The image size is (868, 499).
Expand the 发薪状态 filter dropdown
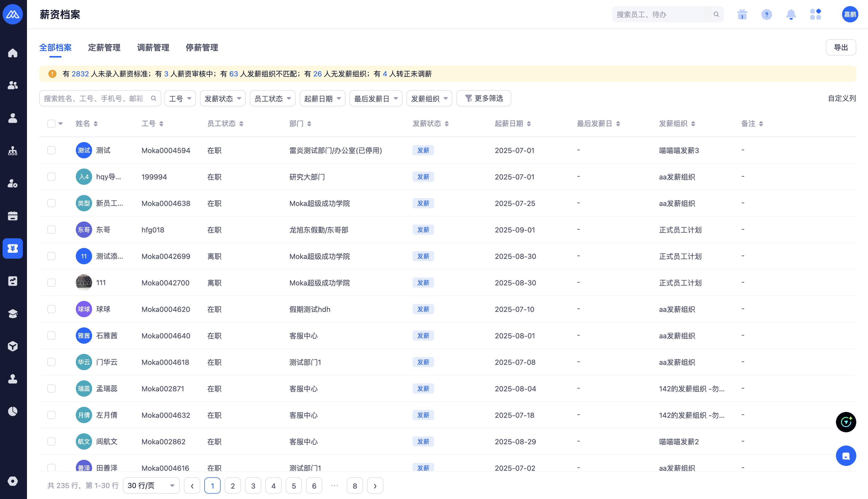click(223, 99)
